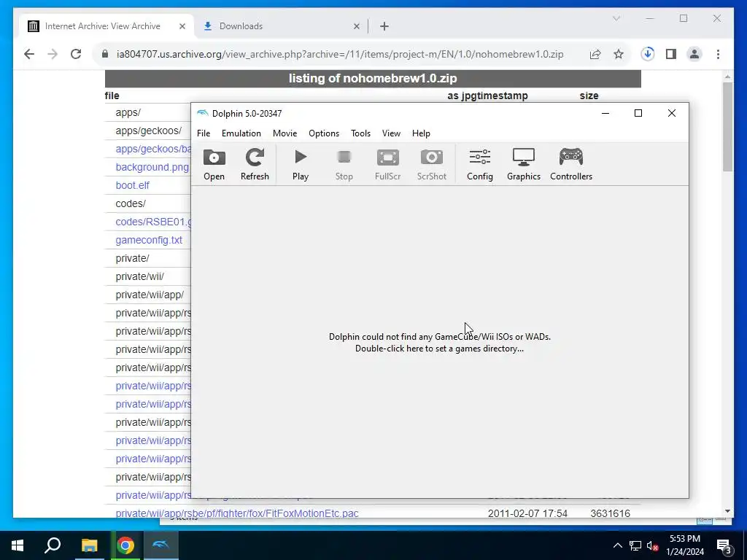
Task: Open the Help menu in Dolphin
Action: click(x=421, y=133)
